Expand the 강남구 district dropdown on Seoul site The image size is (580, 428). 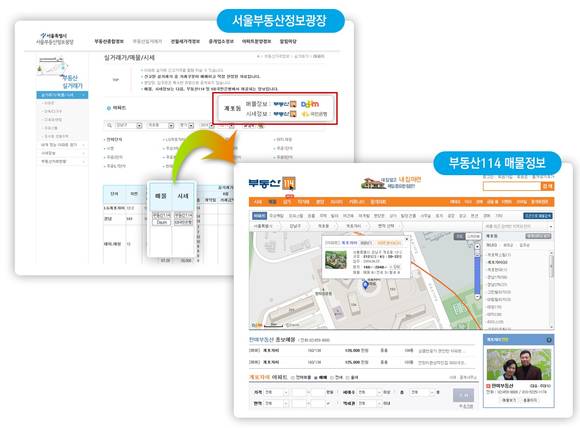(x=129, y=125)
